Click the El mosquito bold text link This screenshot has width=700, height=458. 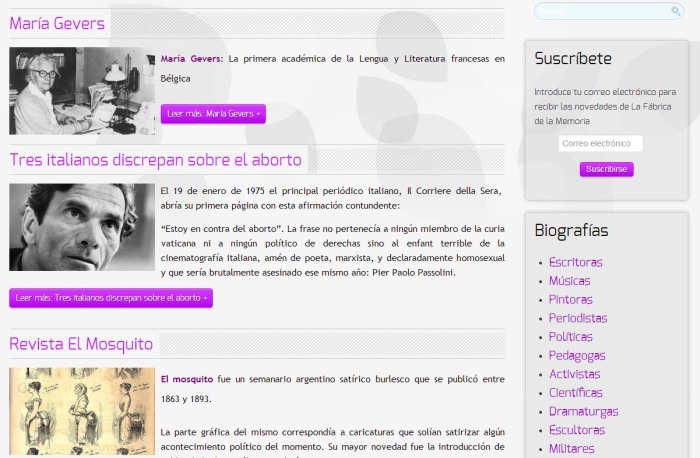(187, 379)
